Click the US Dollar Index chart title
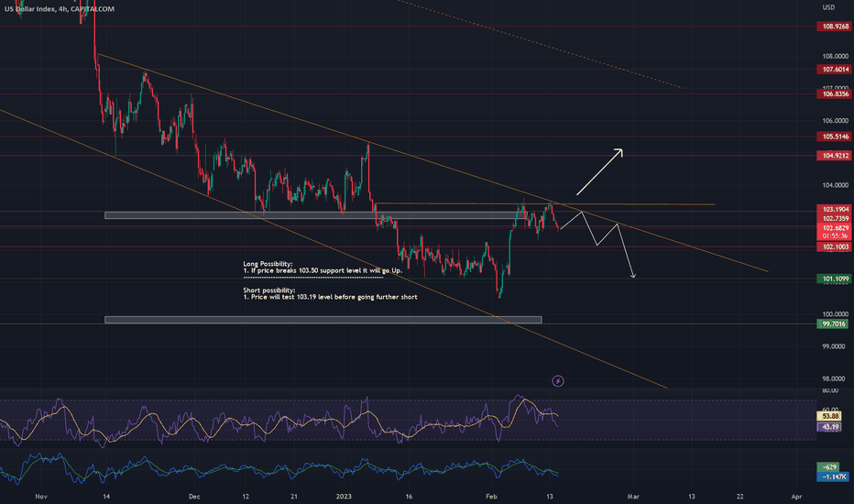 coord(60,9)
